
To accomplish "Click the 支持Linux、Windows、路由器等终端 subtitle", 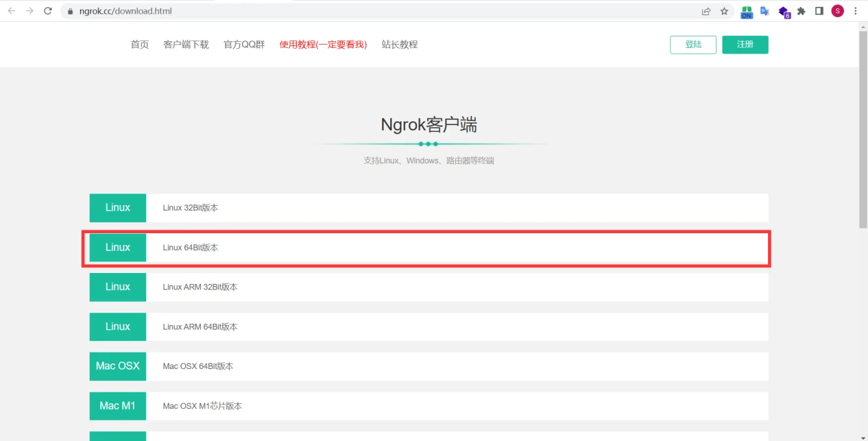I will 429,160.
